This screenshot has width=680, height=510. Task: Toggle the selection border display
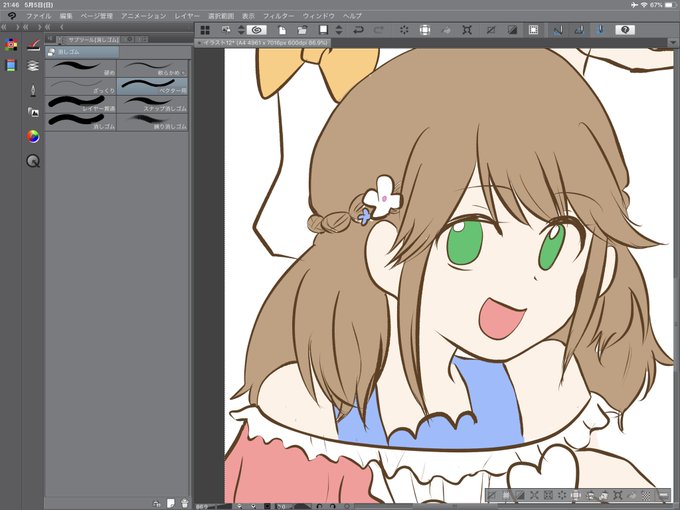pos(533,30)
